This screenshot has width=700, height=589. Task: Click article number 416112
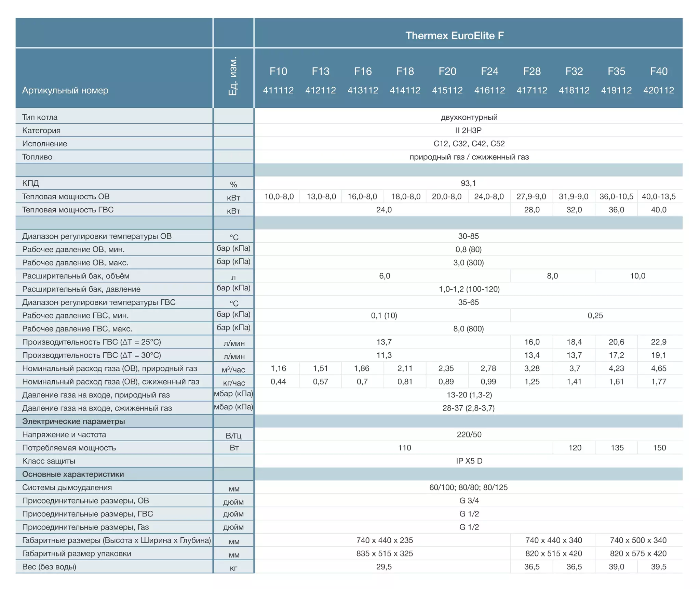pyautogui.click(x=489, y=90)
